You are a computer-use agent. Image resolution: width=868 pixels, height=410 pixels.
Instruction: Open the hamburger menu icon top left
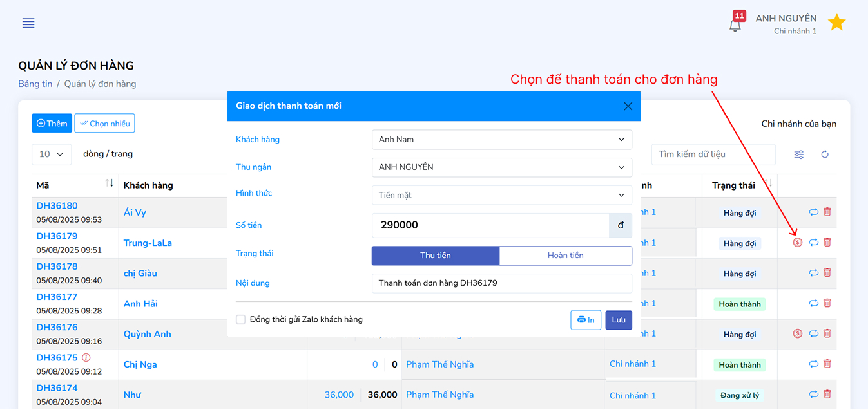click(28, 23)
